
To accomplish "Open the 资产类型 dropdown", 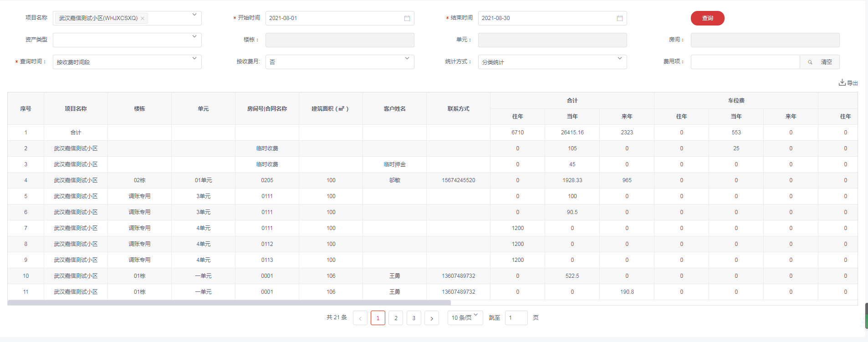I will [x=194, y=37].
